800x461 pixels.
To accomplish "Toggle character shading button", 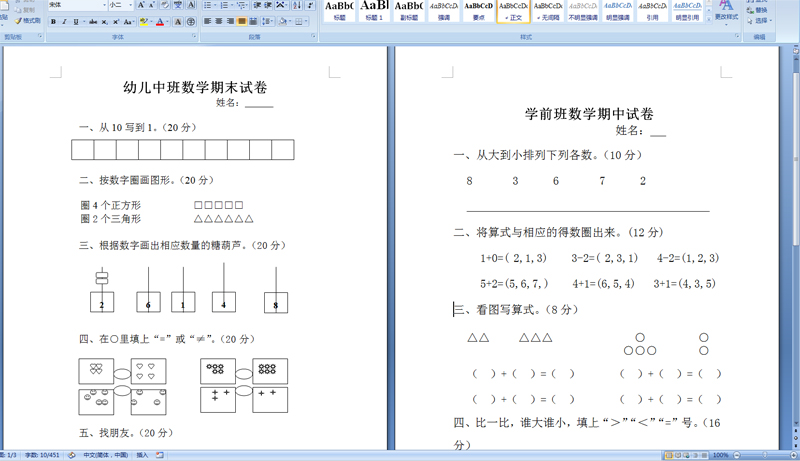I will (178, 21).
